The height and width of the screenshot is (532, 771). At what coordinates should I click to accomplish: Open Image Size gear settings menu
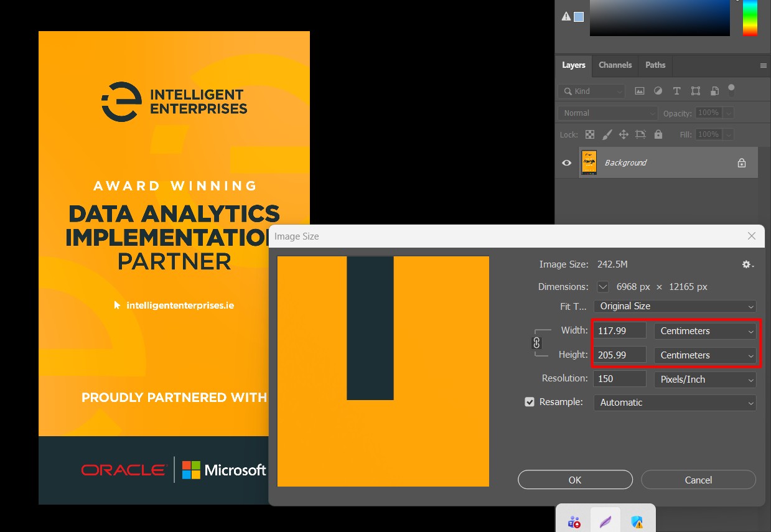click(747, 264)
